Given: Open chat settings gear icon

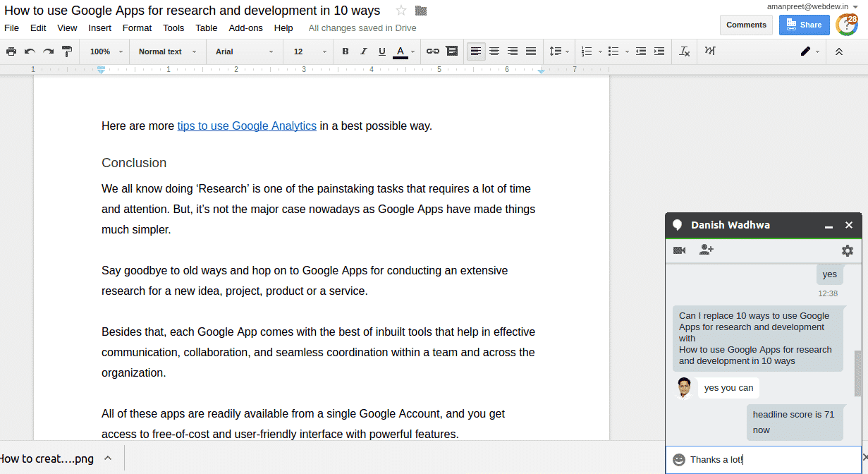Looking at the screenshot, I should [847, 250].
